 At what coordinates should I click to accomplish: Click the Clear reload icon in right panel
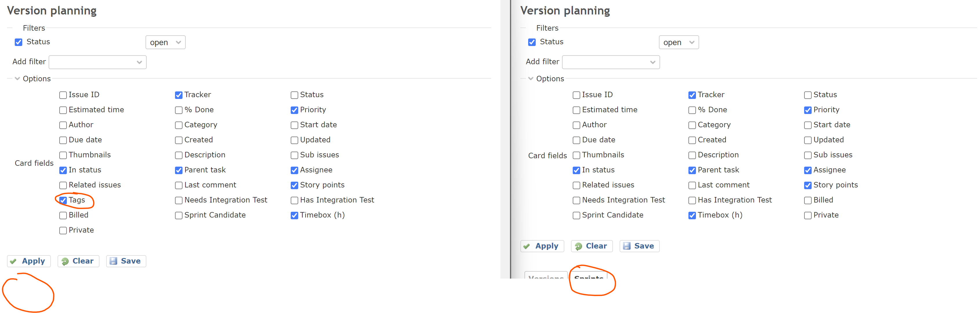578,246
